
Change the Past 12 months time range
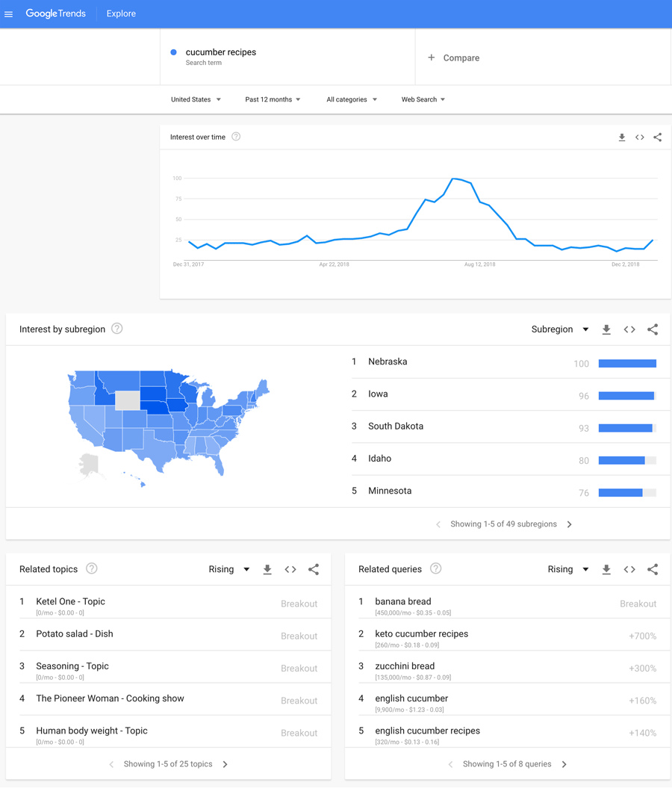coord(273,99)
